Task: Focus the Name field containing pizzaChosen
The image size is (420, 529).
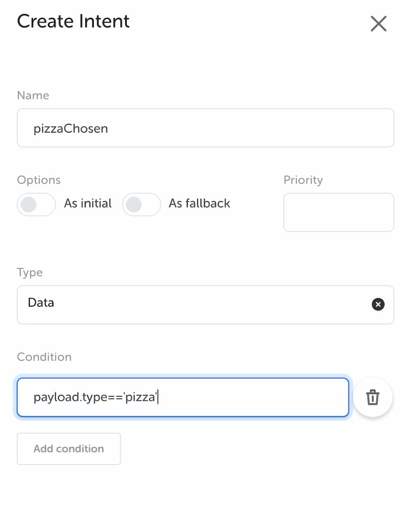Action: coord(205,128)
